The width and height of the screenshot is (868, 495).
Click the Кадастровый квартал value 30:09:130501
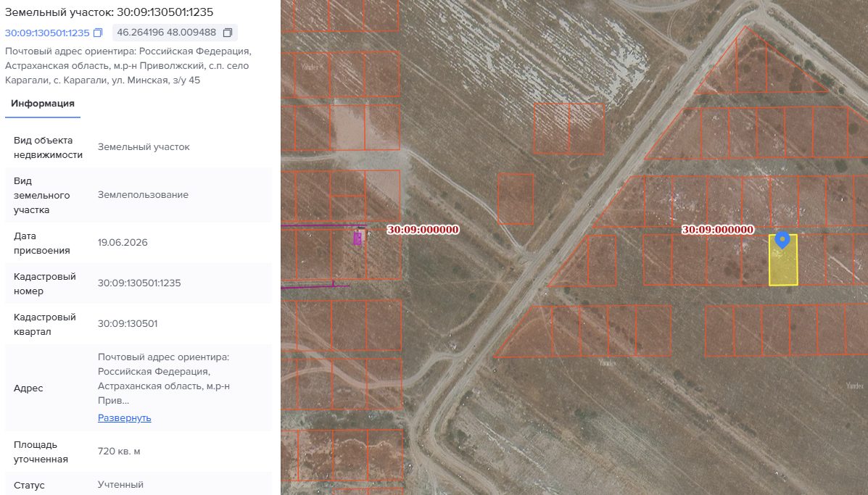(128, 323)
